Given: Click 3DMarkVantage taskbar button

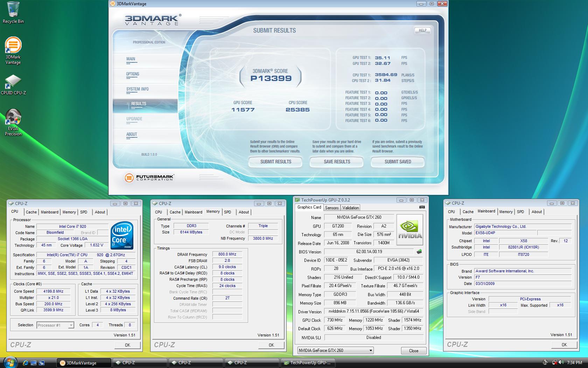Looking at the screenshot, I should coord(84,363).
